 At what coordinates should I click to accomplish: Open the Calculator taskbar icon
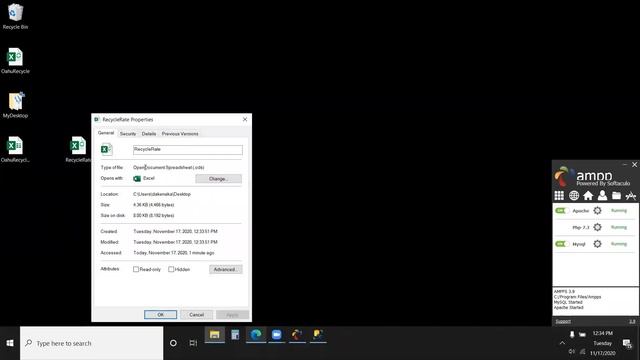point(235,335)
